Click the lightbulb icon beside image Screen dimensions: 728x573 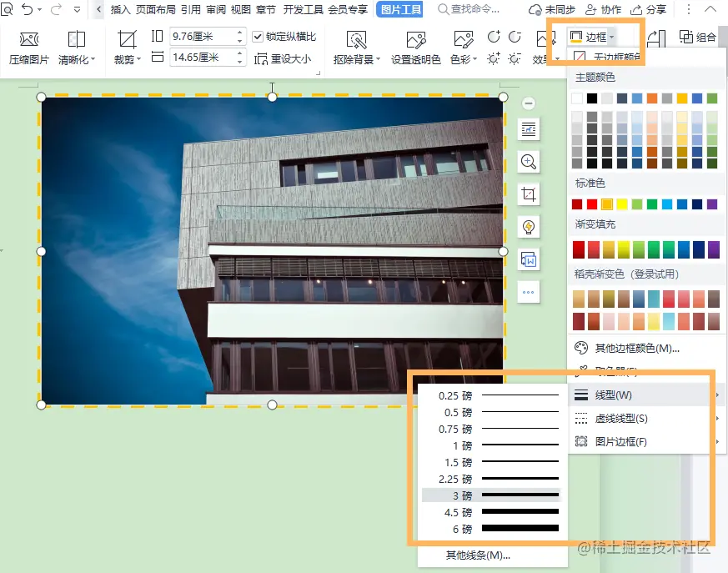tap(529, 227)
